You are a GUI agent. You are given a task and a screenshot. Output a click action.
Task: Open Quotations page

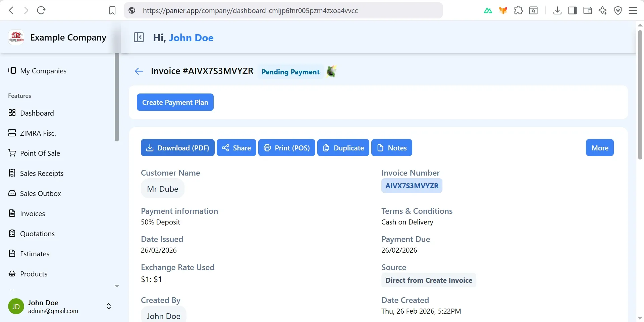[x=32, y=234]
